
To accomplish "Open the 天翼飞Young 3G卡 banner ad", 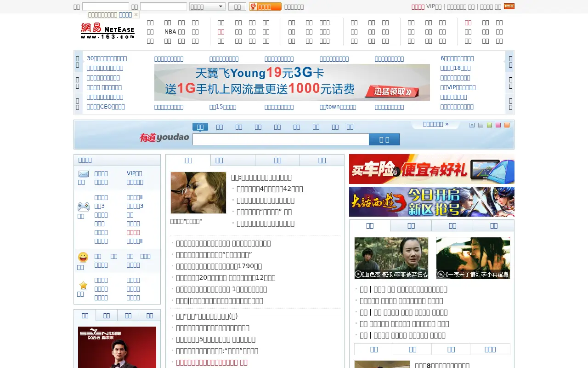I will point(292,82).
